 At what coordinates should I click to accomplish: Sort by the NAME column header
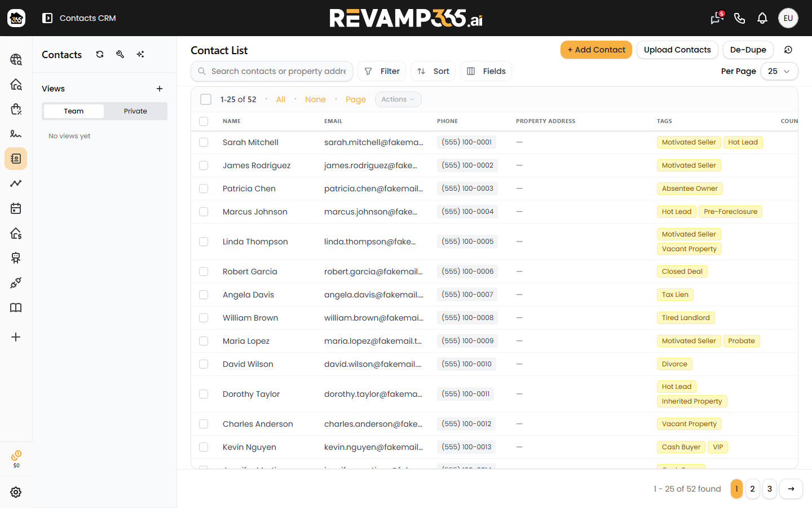[232, 121]
